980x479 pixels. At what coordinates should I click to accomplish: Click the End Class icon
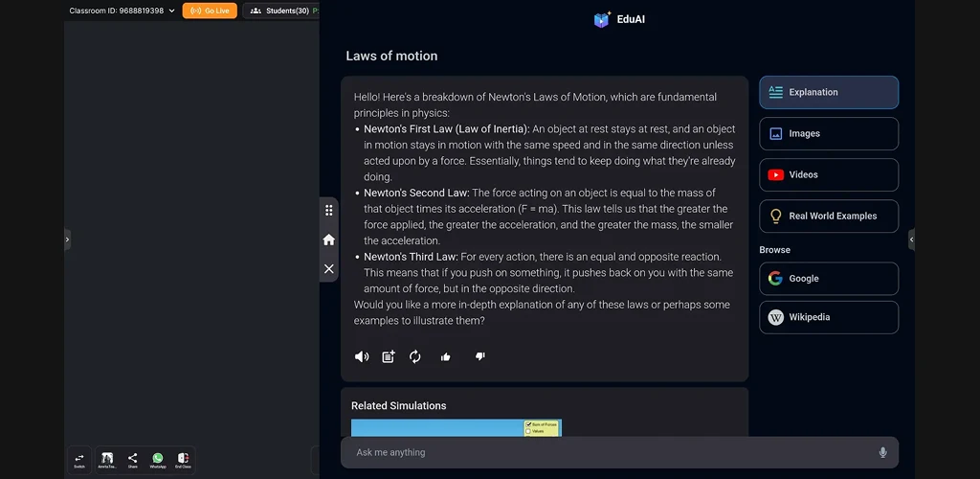(x=183, y=460)
